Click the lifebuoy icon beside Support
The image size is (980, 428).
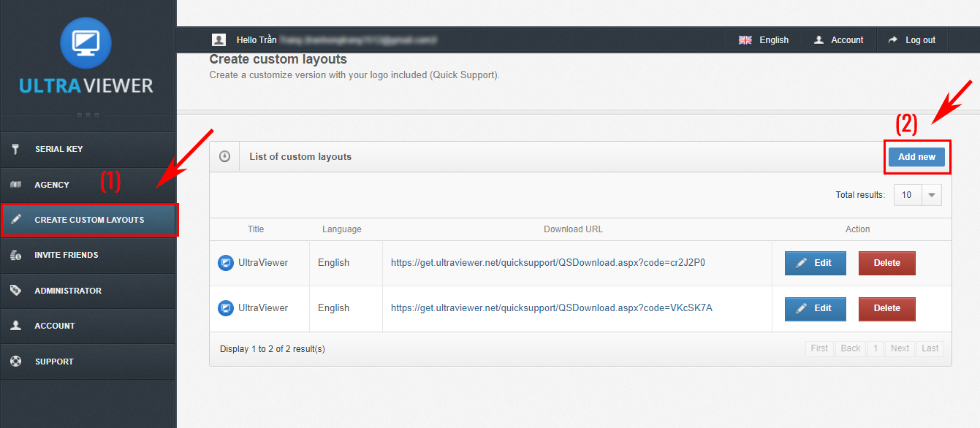[15, 362]
